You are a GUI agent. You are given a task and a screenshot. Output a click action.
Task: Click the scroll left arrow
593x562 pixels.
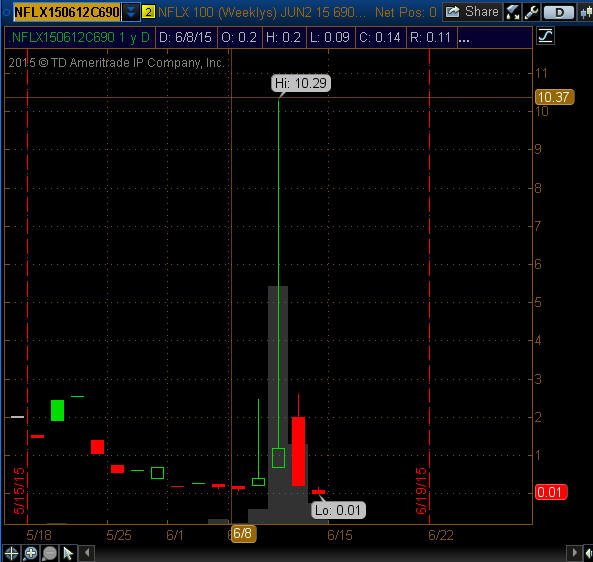pos(88,553)
